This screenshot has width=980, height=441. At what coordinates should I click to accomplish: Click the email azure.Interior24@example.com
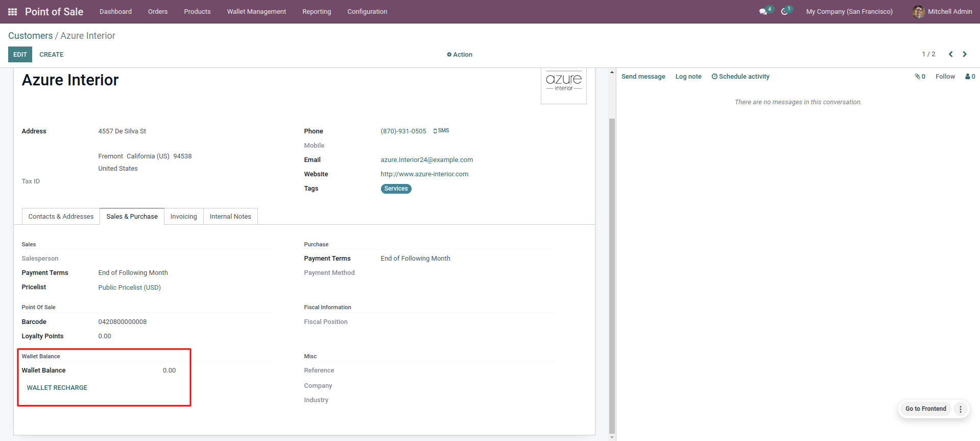427,160
